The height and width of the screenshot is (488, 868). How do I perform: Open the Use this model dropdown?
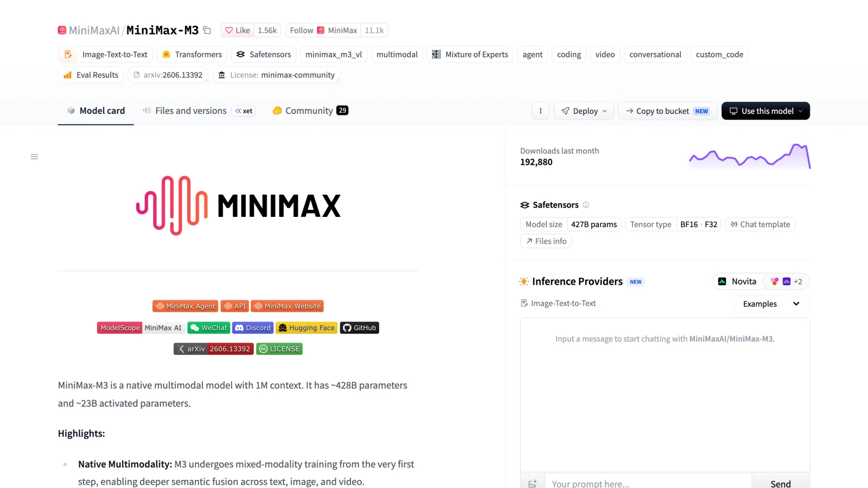[765, 111]
